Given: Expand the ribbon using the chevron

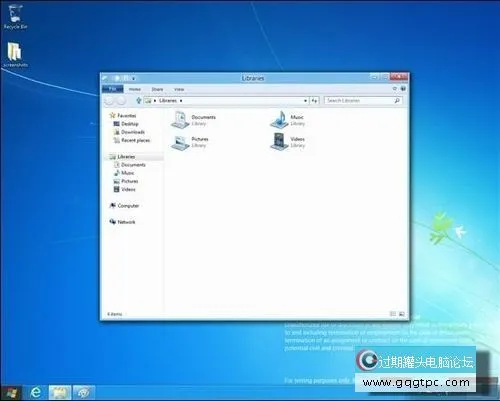Looking at the screenshot, I should [395, 89].
